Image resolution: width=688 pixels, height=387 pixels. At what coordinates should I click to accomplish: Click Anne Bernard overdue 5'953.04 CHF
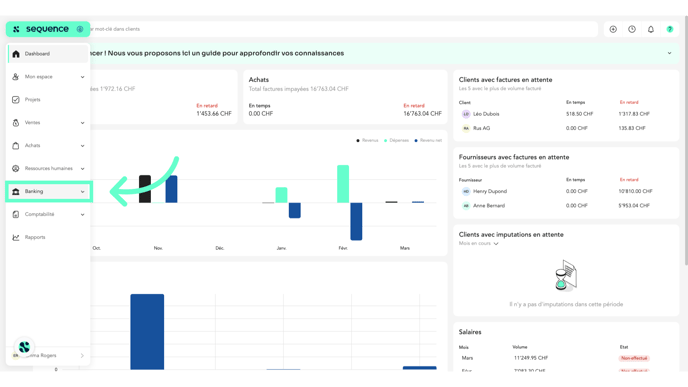(x=634, y=205)
